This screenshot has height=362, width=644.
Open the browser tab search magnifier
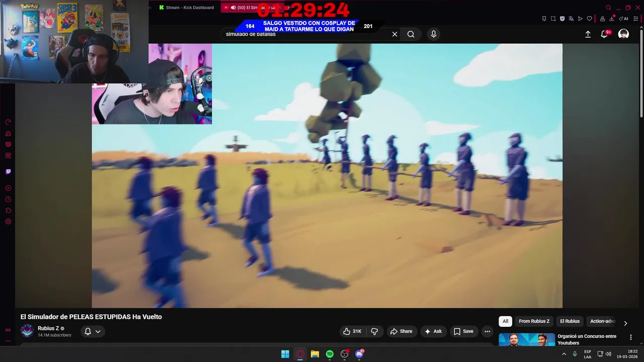coord(608,8)
